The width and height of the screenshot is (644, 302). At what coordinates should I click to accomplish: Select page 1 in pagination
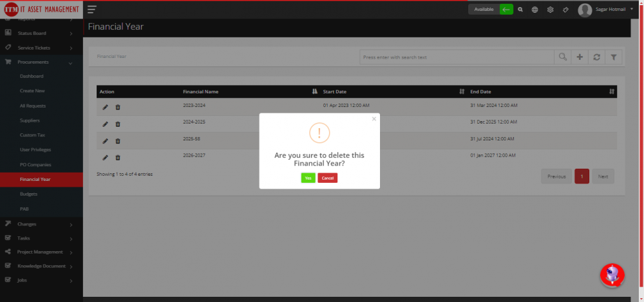pyautogui.click(x=582, y=176)
